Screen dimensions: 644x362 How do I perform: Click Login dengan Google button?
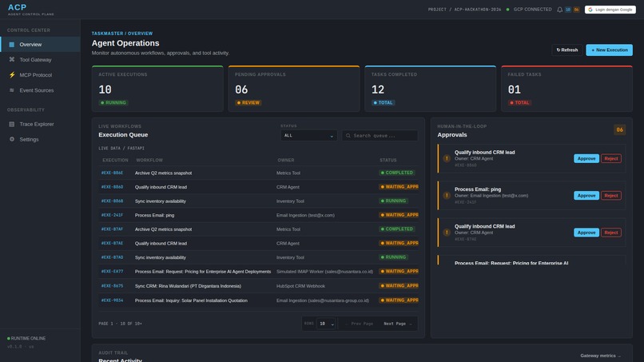click(x=610, y=10)
